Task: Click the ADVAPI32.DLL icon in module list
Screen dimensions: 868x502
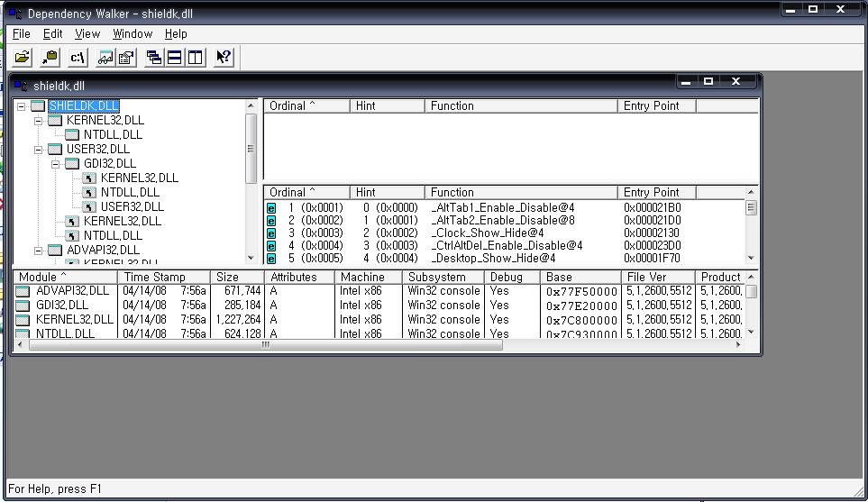Action: coord(23,291)
